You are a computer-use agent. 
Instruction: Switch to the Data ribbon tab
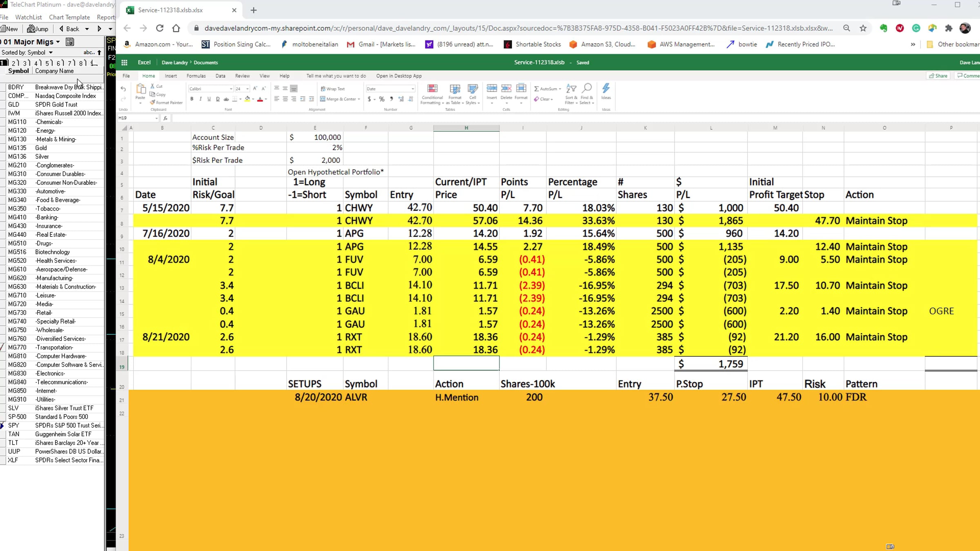pyautogui.click(x=220, y=76)
